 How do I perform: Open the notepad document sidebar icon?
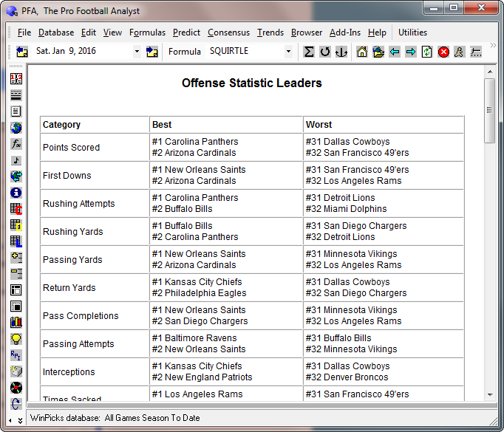tap(16, 111)
